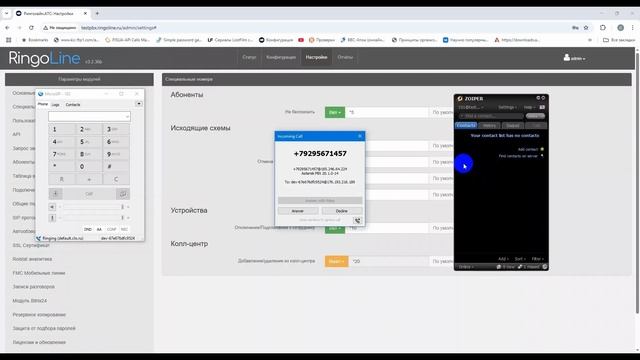Reload the page with browser refresh icon

[31, 28]
